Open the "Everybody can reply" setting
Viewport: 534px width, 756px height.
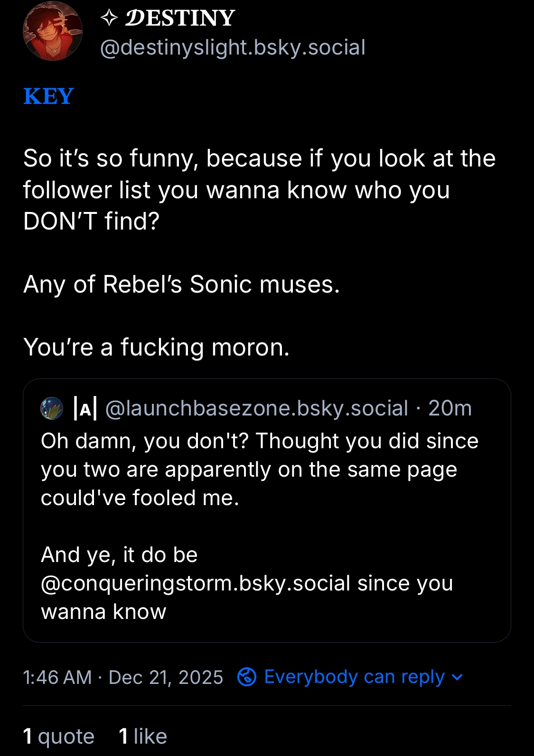point(354,677)
